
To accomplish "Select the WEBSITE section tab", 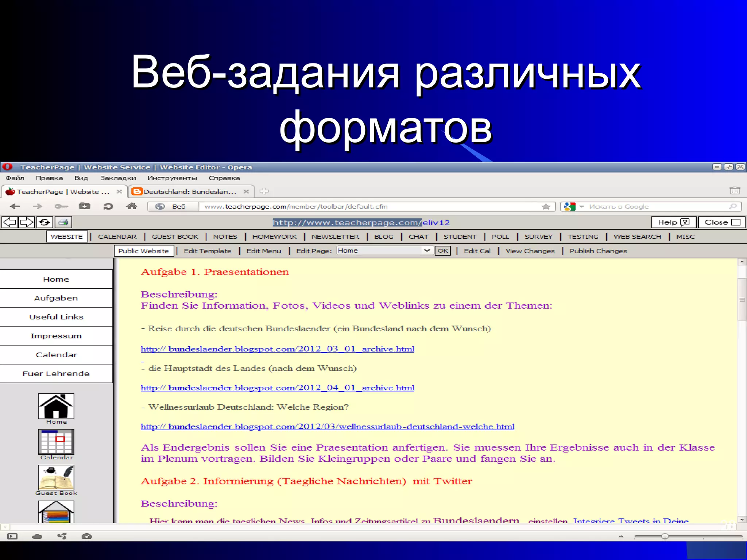I will (67, 236).
